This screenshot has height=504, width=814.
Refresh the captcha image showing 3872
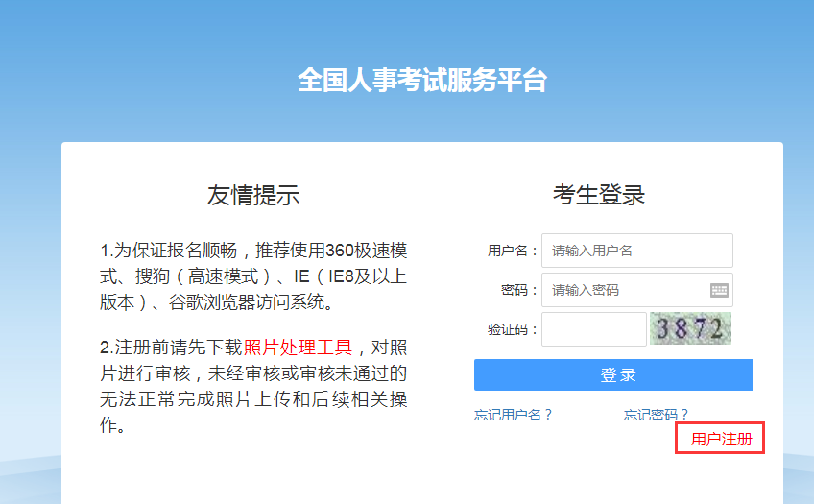(x=690, y=328)
